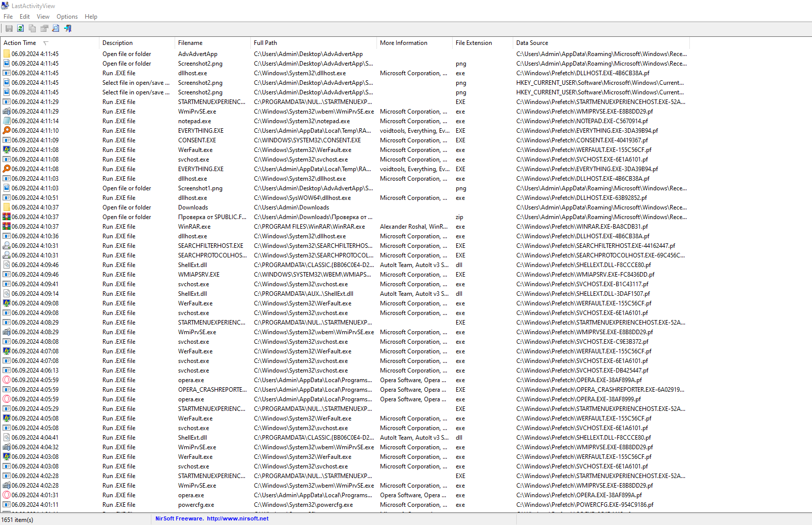Sort by the Filename column header
The image size is (812, 525).
[x=212, y=43]
